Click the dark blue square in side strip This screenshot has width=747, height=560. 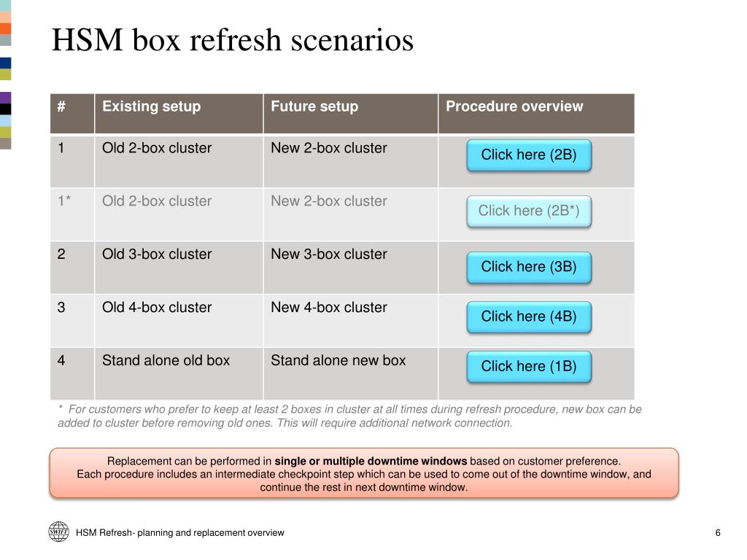point(5,63)
